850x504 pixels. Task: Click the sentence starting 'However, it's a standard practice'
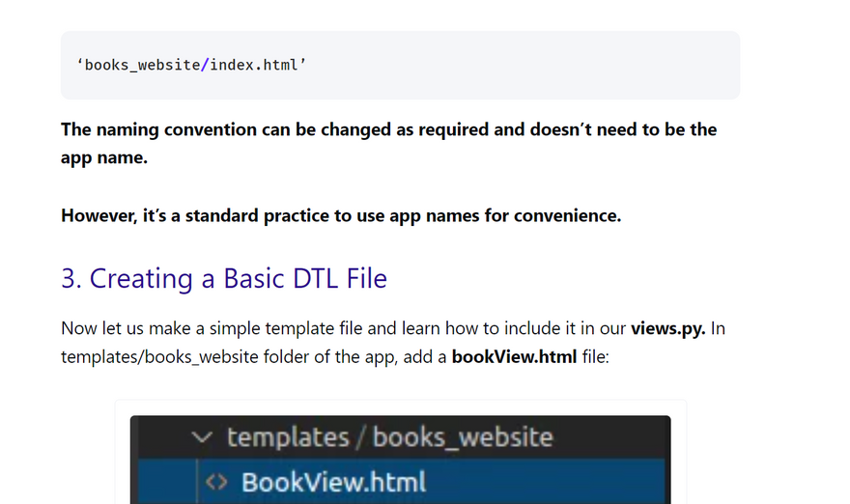pyautogui.click(x=340, y=215)
